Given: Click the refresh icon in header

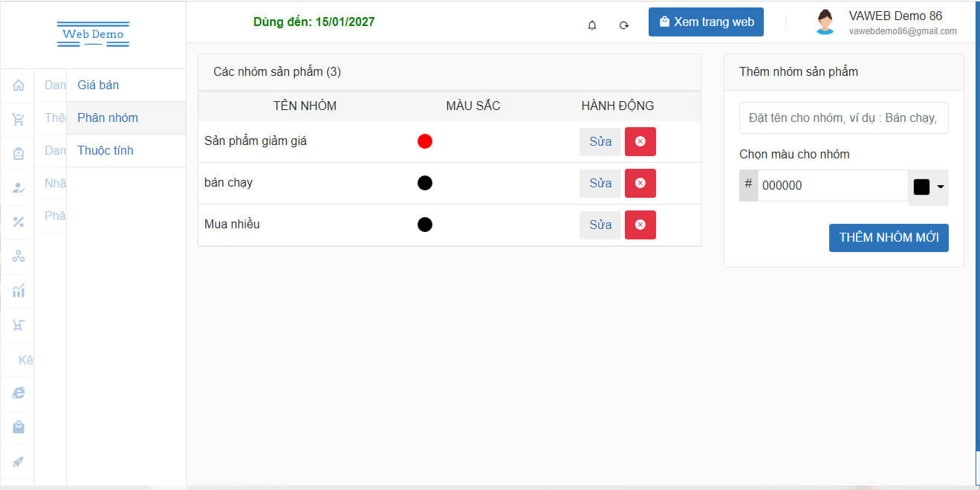Looking at the screenshot, I should (624, 25).
